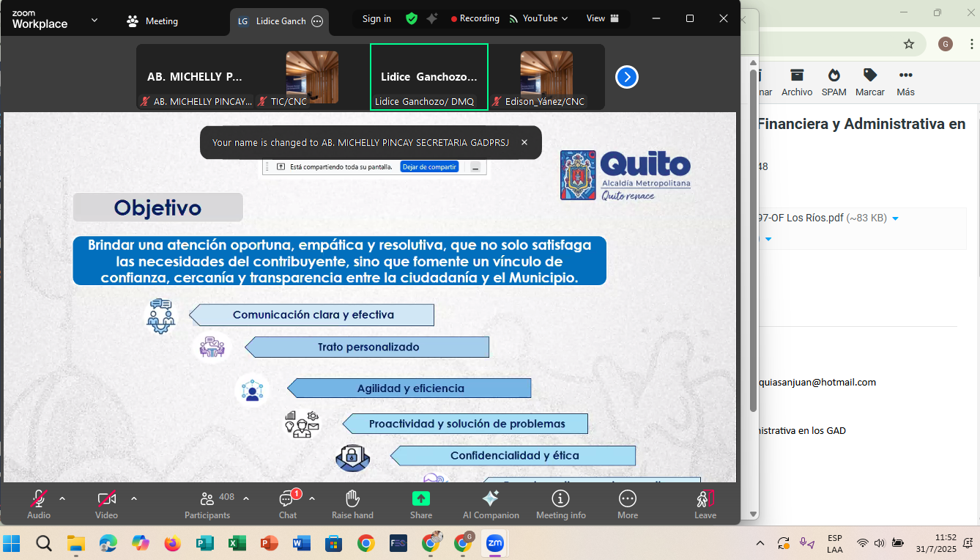Switch to the Meeting tab
This screenshot has height=560, width=980.
[x=152, y=21]
